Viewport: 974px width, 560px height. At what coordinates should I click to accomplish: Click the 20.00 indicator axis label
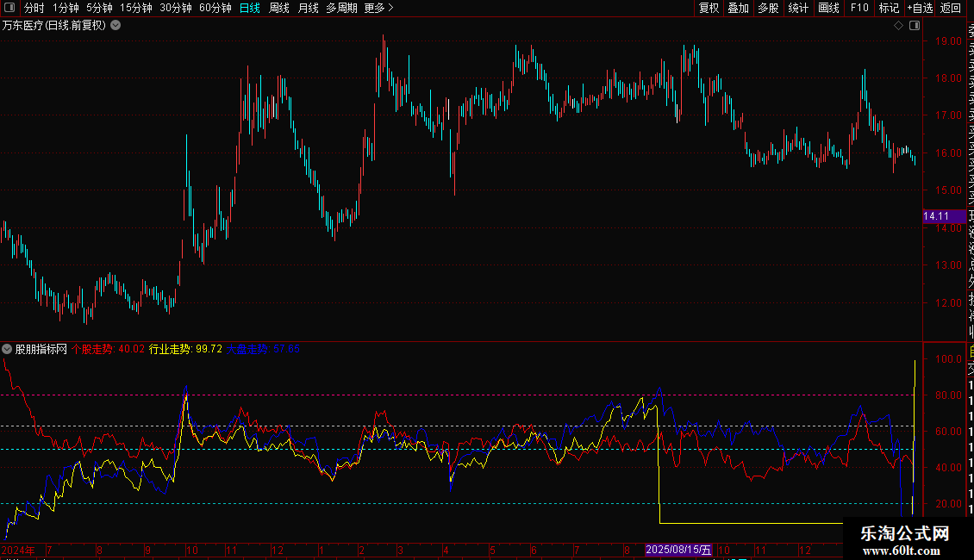948,503
